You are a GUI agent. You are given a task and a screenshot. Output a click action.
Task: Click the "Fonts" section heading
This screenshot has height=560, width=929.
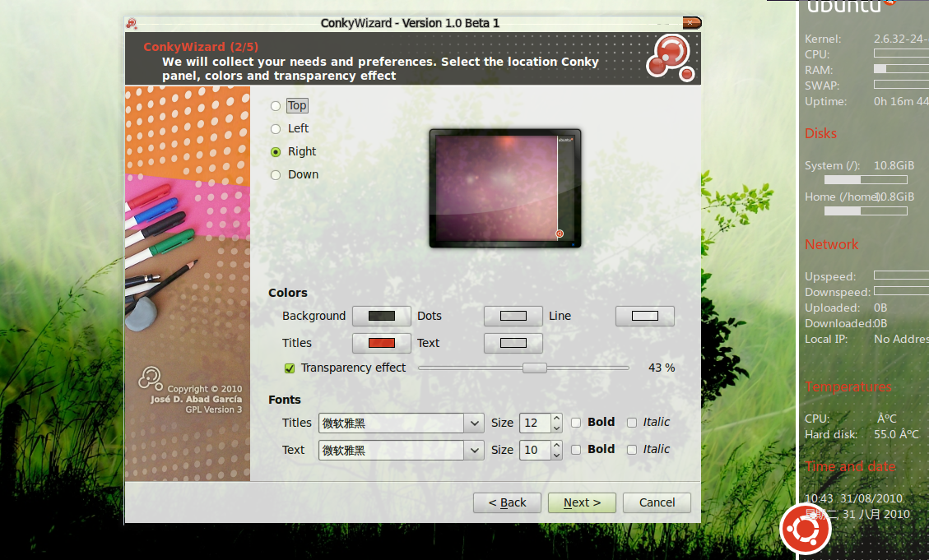[285, 400]
